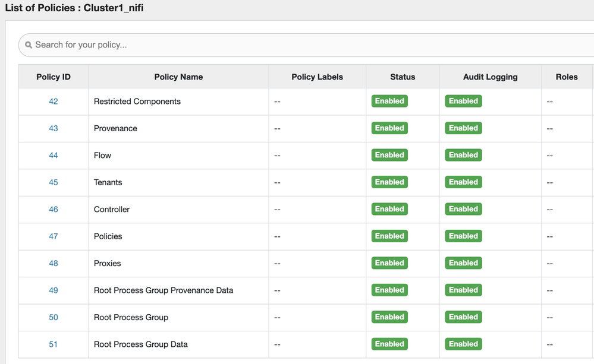Open policy ID 47 link
The image size is (594, 364).
[x=54, y=236]
